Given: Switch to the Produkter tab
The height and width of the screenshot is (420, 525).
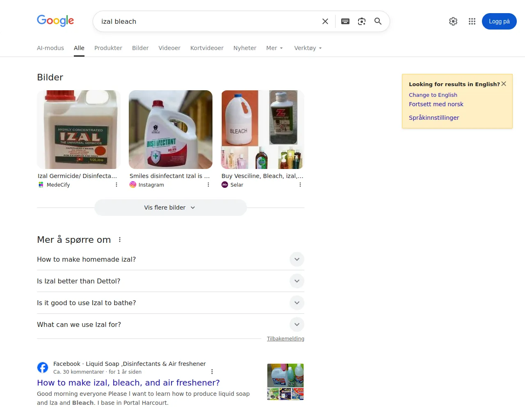Looking at the screenshot, I should [x=108, y=48].
